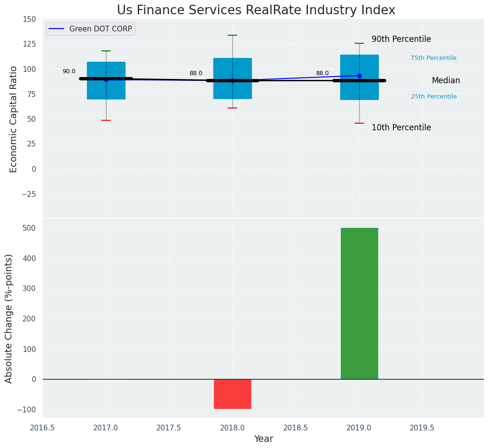Click the 90.0 median value label
Screen dimensions: 489x448
coord(69,71)
